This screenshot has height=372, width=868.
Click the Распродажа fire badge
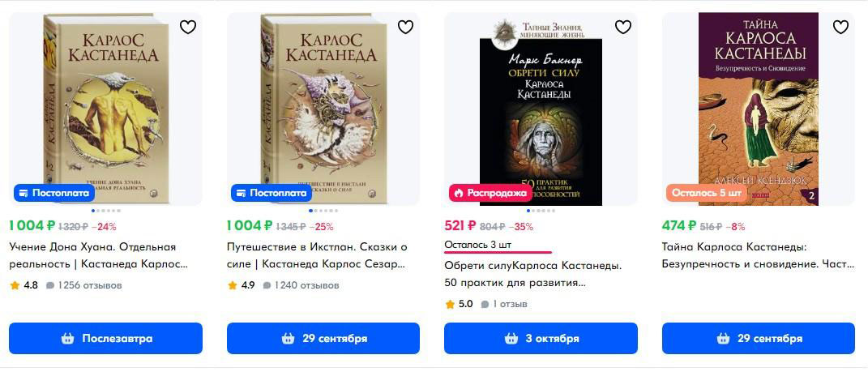[489, 193]
